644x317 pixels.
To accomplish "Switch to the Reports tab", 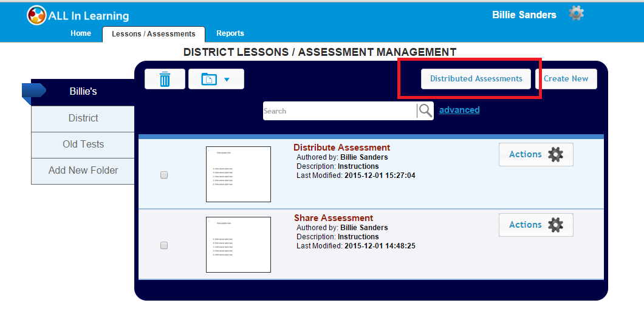I will [230, 33].
